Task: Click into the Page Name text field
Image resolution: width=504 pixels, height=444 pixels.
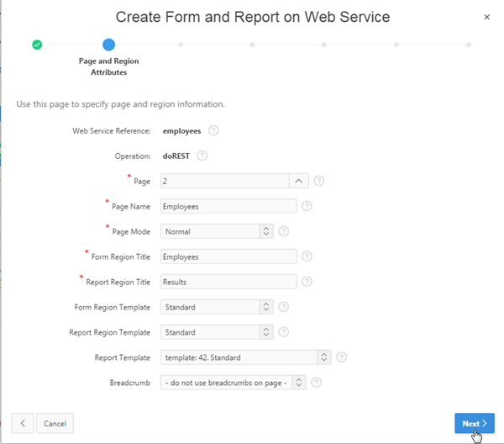Action: tap(228, 206)
